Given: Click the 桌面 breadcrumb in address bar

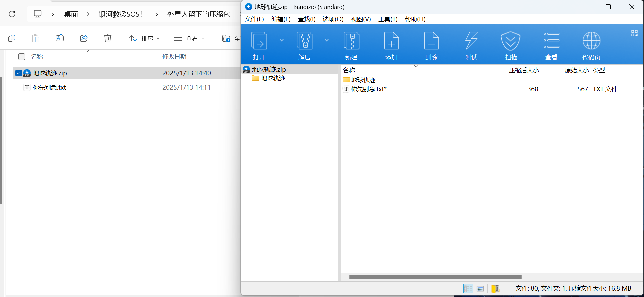Looking at the screenshot, I should click(x=71, y=14).
